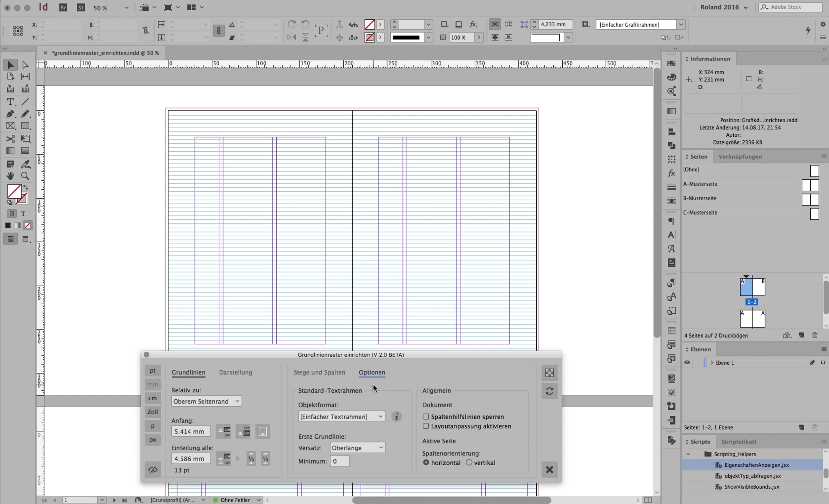
Task: Select vertikal Spaltenorientierung option
Action: point(469,463)
